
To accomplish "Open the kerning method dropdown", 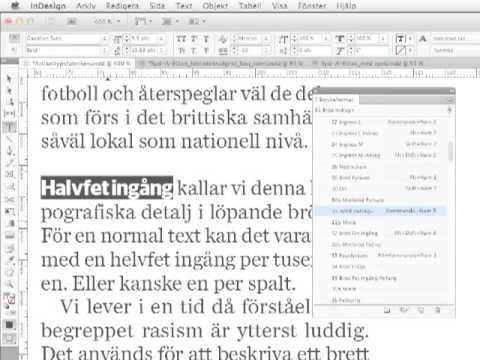I will 267,39.
